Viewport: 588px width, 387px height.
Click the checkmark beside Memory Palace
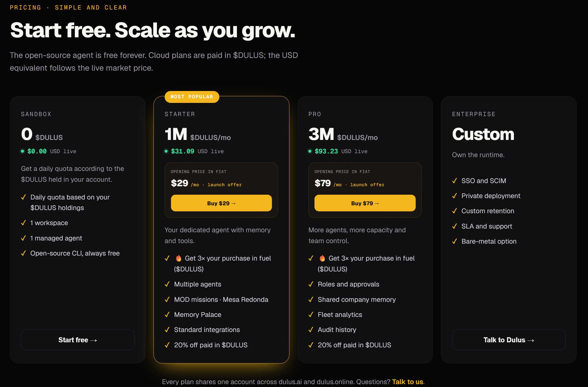[167, 315]
